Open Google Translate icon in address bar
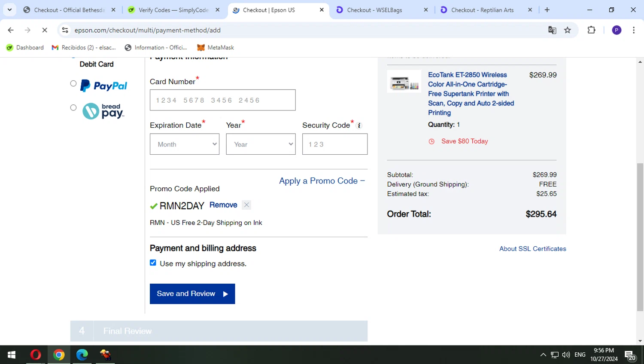 [552, 30]
